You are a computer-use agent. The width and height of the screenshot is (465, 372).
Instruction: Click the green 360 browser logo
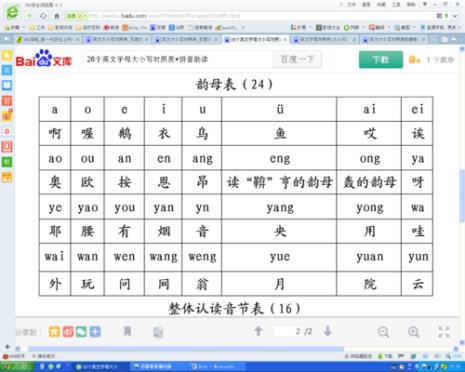(x=12, y=12)
